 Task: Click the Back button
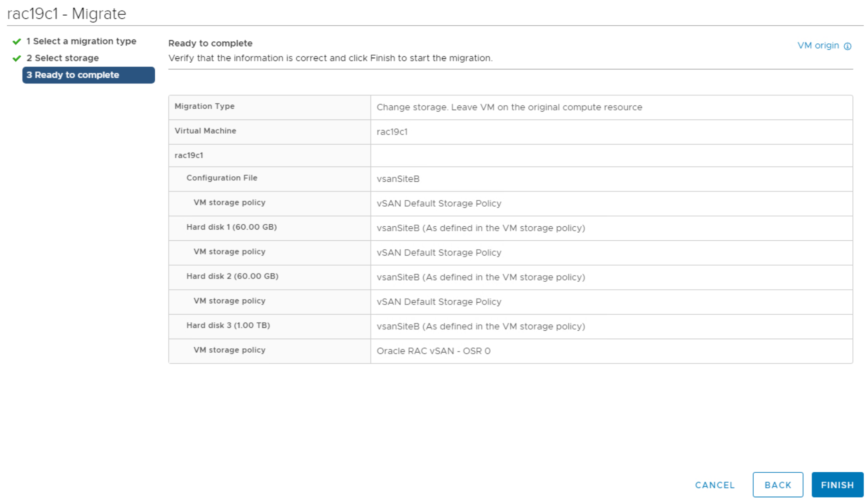777,485
